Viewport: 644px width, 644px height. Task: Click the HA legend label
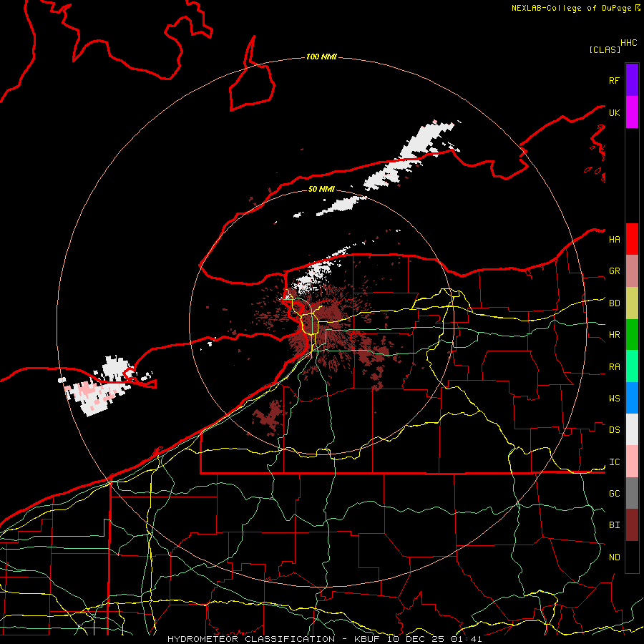[614, 240]
